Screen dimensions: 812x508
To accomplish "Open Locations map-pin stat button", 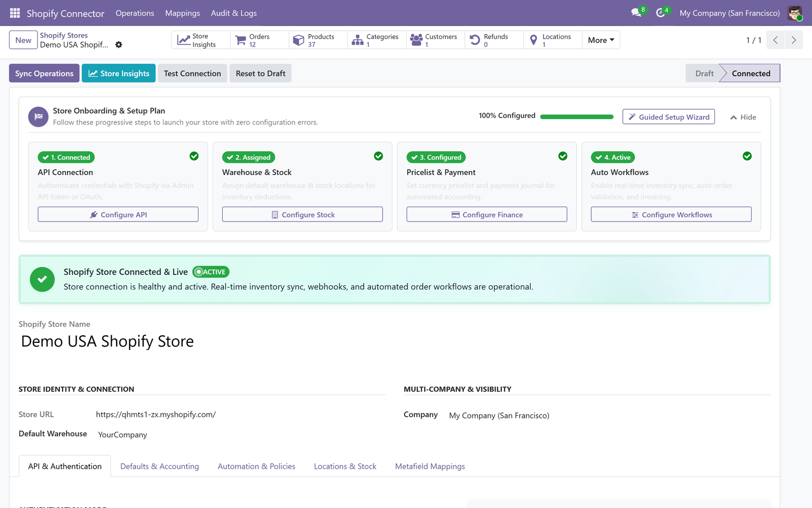I will (x=553, y=40).
